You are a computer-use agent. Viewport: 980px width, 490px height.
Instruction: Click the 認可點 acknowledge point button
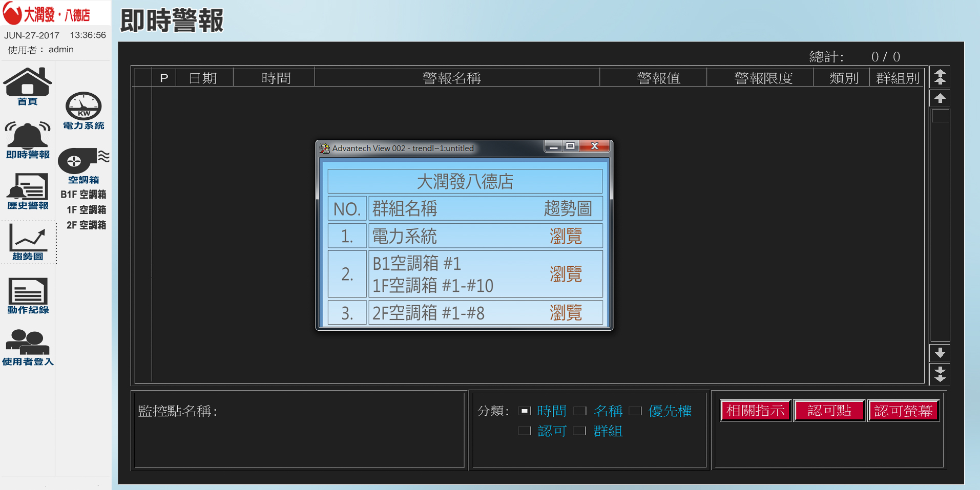(829, 411)
